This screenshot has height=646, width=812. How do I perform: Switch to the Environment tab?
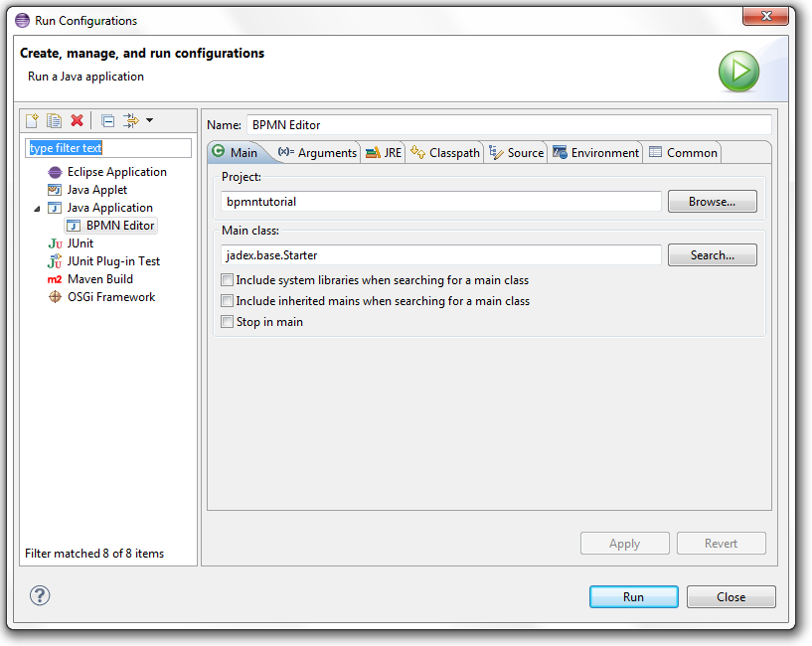(x=595, y=152)
